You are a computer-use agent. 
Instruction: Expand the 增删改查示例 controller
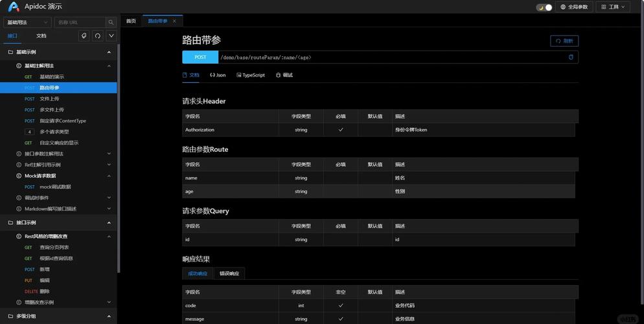109,302
